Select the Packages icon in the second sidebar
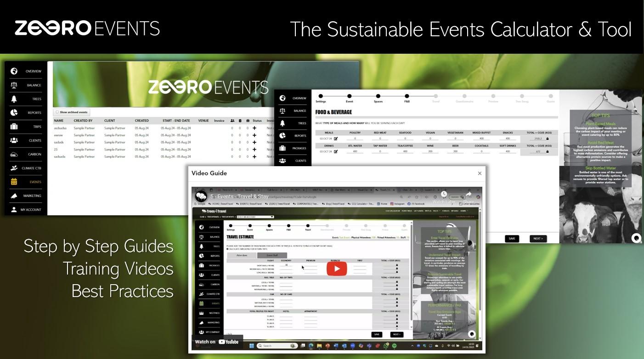This screenshot has width=644, height=359. click(x=283, y=147)
